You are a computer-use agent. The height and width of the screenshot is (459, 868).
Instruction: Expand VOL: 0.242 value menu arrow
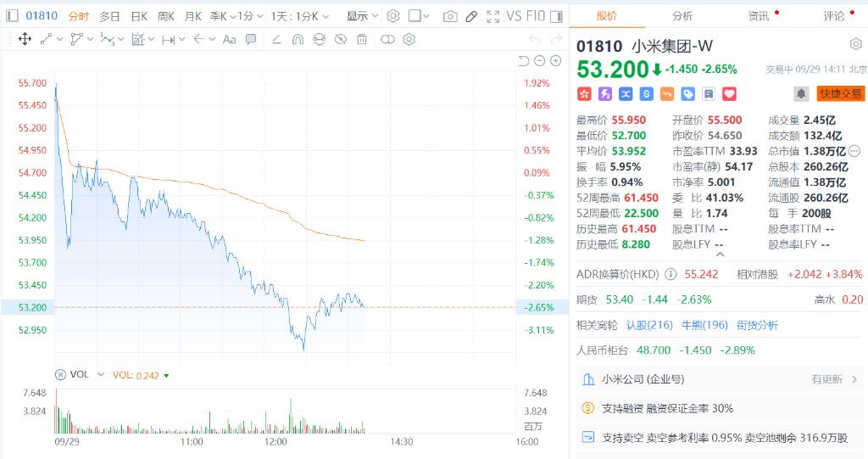(166, 376)
